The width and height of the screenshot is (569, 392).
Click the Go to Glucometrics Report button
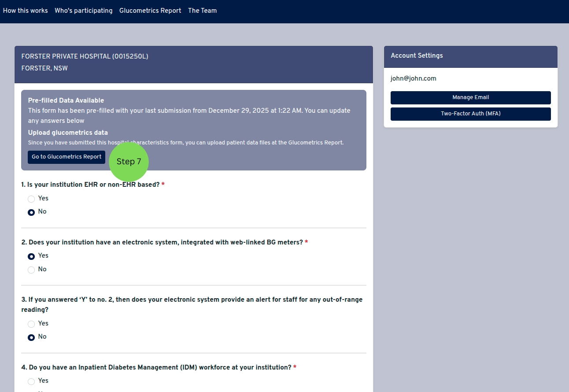click(67, 157)
